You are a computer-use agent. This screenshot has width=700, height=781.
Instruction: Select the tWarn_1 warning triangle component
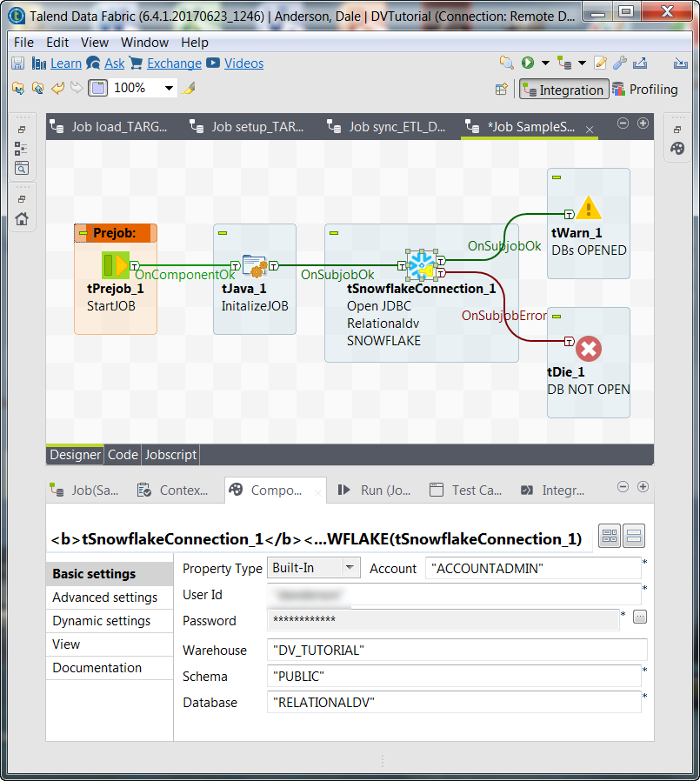(589, 208)
